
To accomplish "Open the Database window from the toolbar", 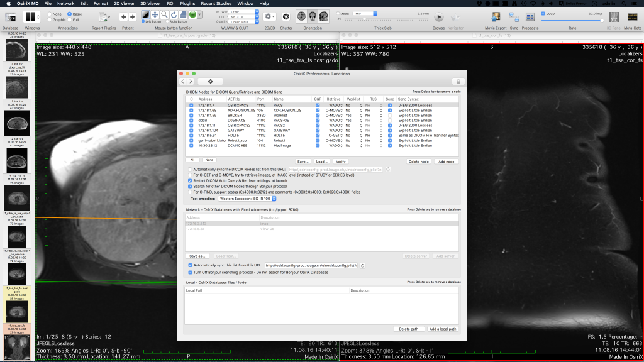I will point(10,17).
